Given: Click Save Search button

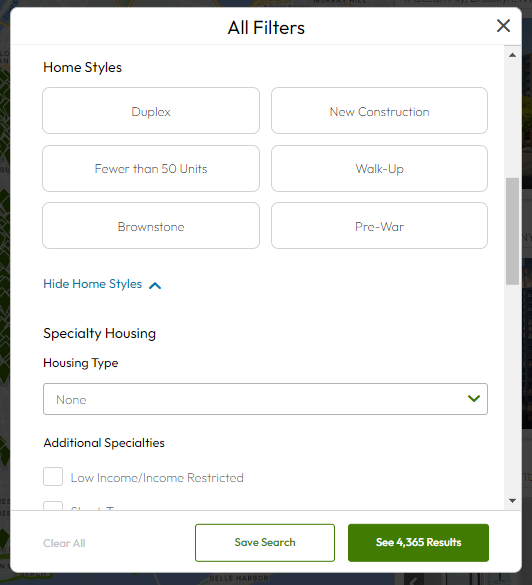Looking at the screenshot, I should pos(265,543).
